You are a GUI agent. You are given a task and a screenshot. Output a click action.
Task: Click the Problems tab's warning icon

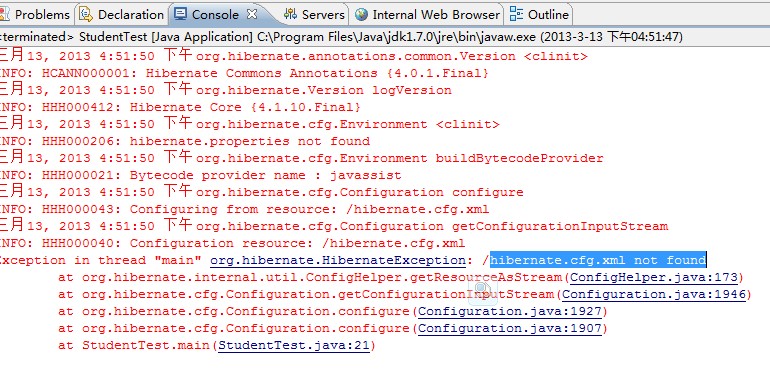(4, 14)
